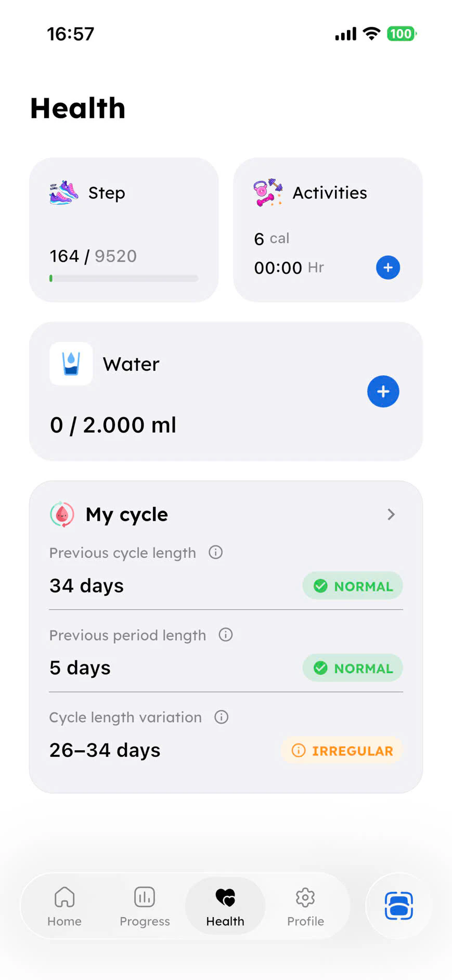452x980 pixels.
Task: Expand My cycle details with the chevron
Action: [391, 514]
